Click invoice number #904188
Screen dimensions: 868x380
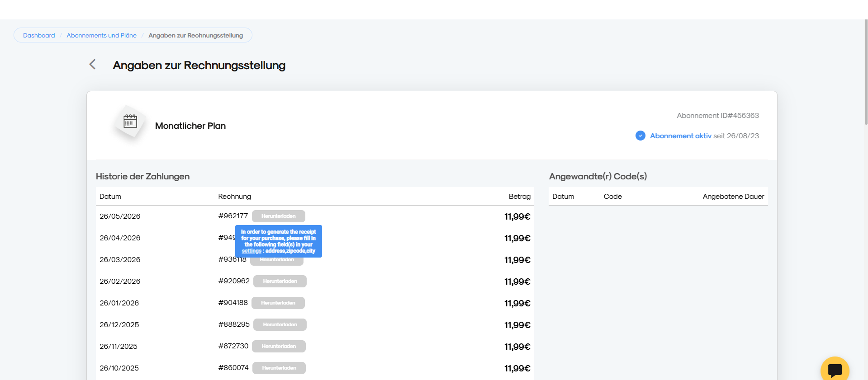(233, 303)
